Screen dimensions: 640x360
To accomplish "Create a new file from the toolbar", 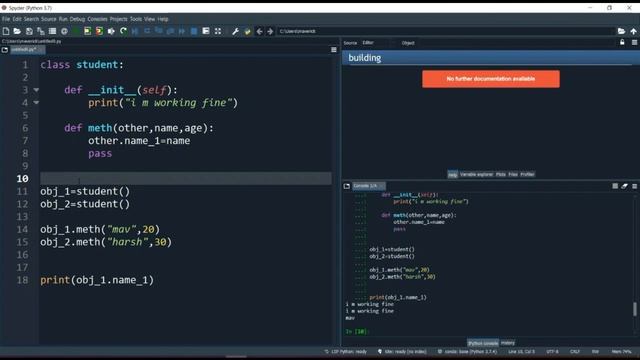I will click(6, 31).
